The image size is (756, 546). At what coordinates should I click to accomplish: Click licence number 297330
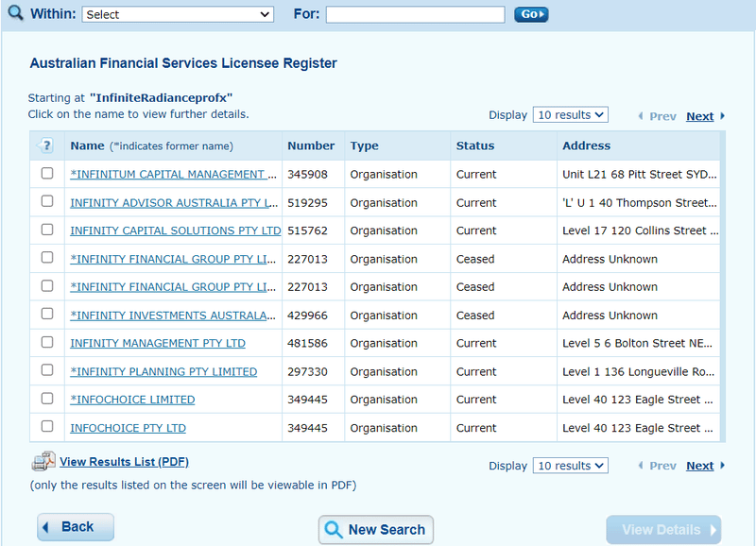pyautogui.click(x=308, y=371)
